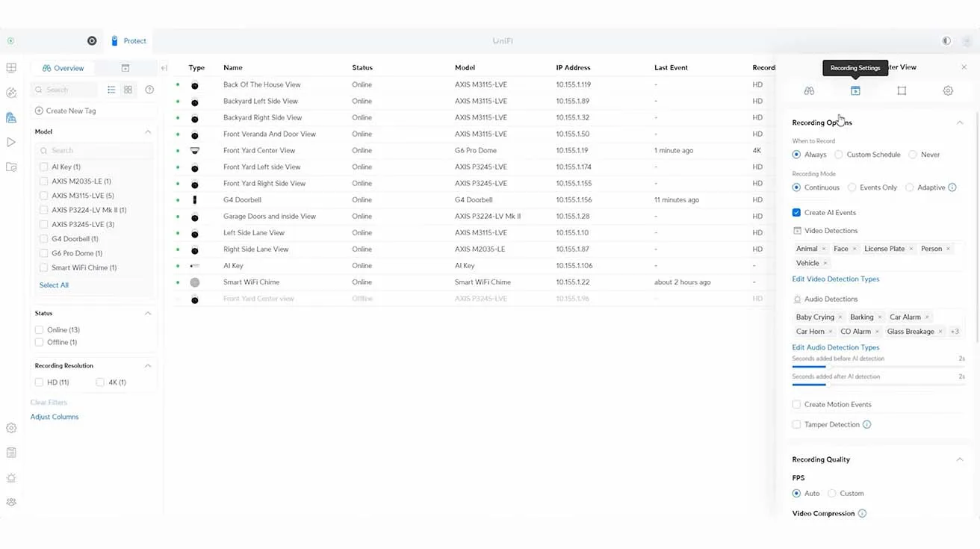This screenshot has width=980, height=549.
Task: Collapse the Model filter section
Action: click(x=148, y=131)
